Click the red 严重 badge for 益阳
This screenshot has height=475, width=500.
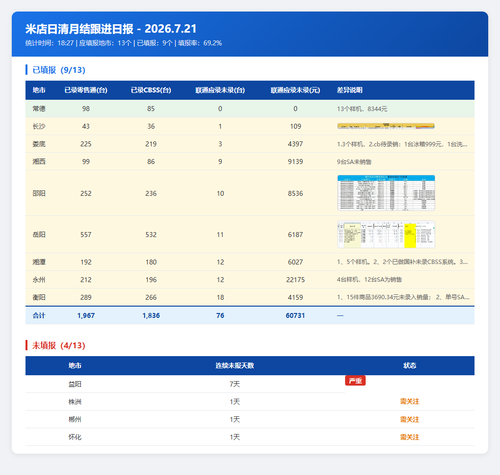coord(355,380)
